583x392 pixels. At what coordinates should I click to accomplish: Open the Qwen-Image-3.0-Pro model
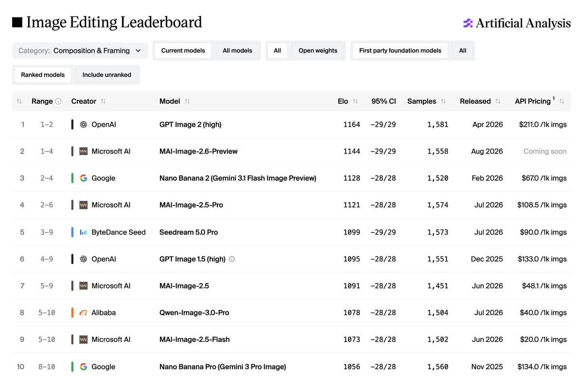(x=194, y=313)
